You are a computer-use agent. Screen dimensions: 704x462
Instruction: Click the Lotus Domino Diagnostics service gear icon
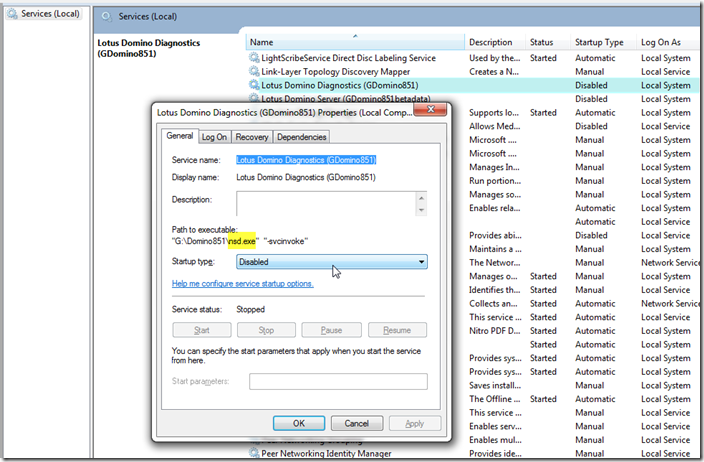[254, 85]
